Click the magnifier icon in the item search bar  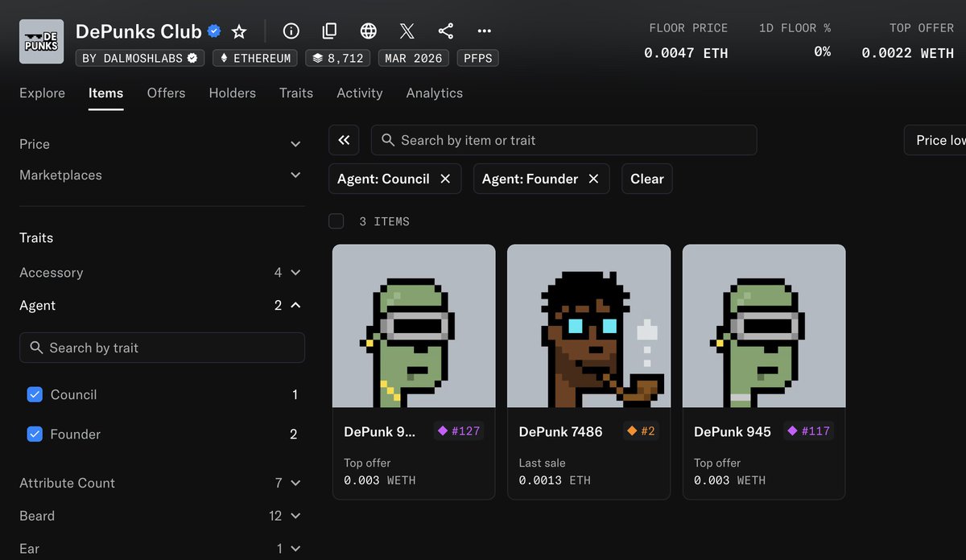(388, 140)
